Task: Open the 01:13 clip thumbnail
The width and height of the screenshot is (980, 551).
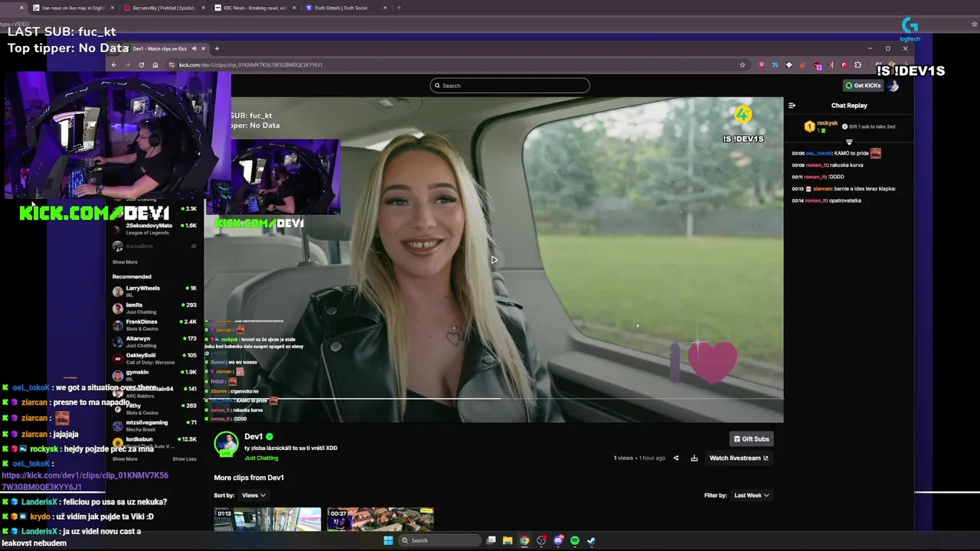Action: (x=267, y=519)
